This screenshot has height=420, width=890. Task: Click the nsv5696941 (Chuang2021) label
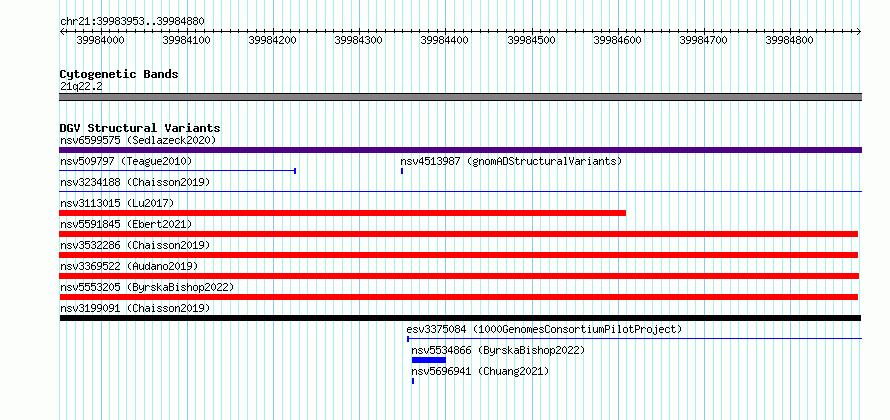480,371
